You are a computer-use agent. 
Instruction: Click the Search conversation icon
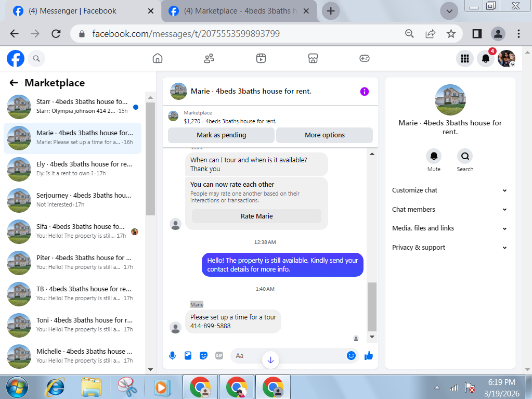(465, 156)
